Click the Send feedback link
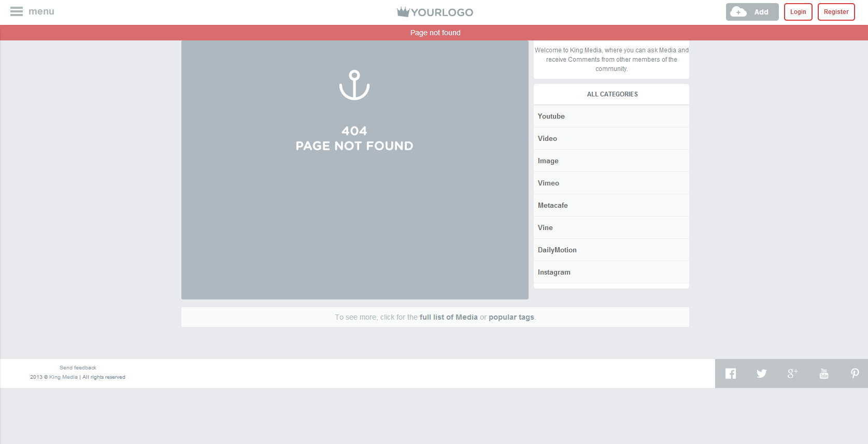This screenshot has width=868, height=444. tap(78, 368)
